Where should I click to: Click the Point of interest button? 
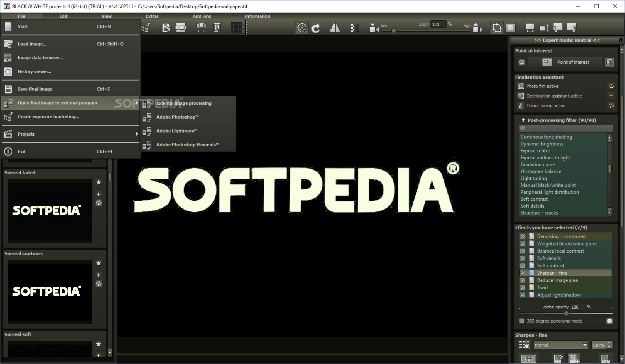point(565,62)
